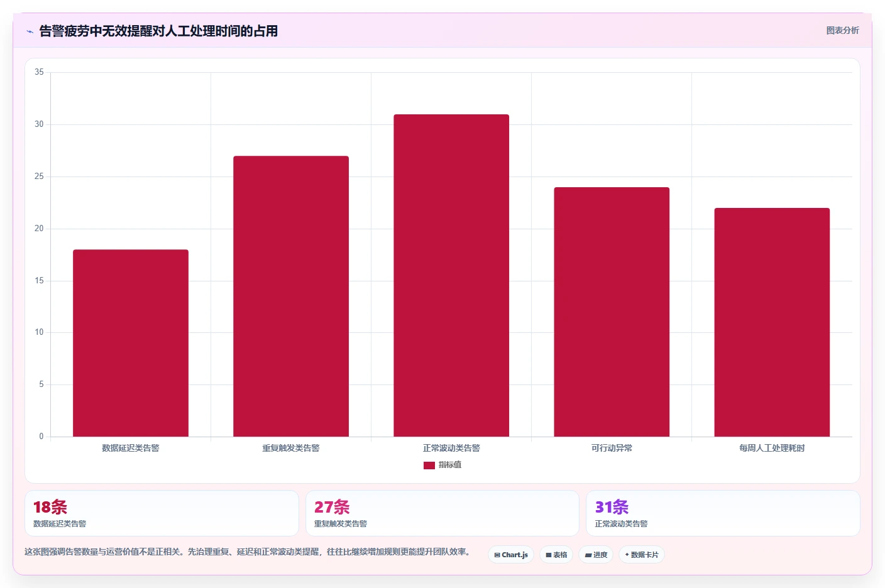The height and width of the screenshot is (588, 885).
Task: Click the icon inside the 数据卡片 chip
Action: (627, 555)
